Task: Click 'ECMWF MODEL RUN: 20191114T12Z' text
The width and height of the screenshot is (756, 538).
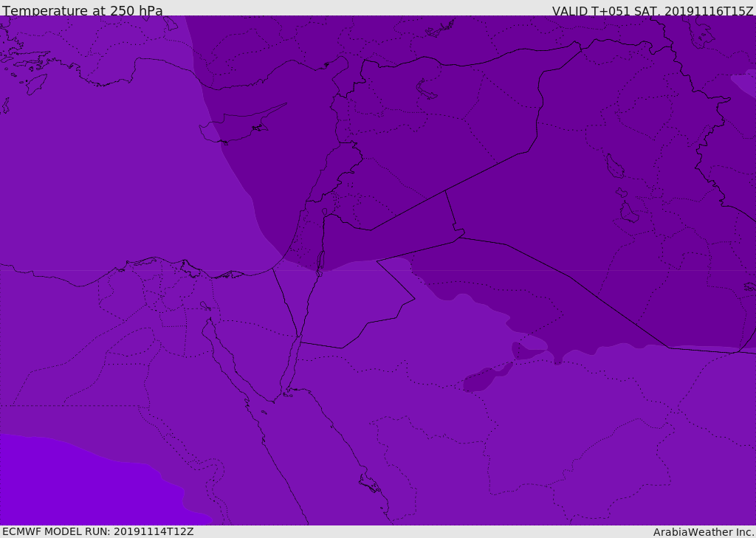Action: (x=98, y=531)
